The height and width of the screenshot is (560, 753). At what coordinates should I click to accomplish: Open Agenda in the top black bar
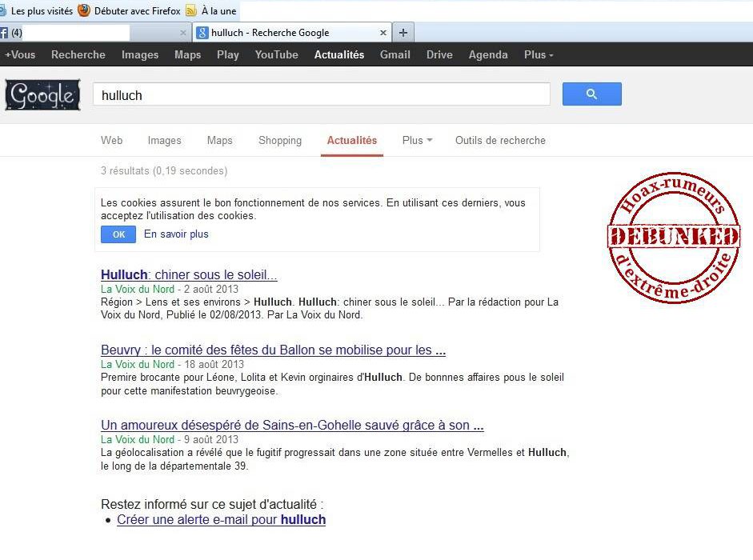tap(488, 54)
